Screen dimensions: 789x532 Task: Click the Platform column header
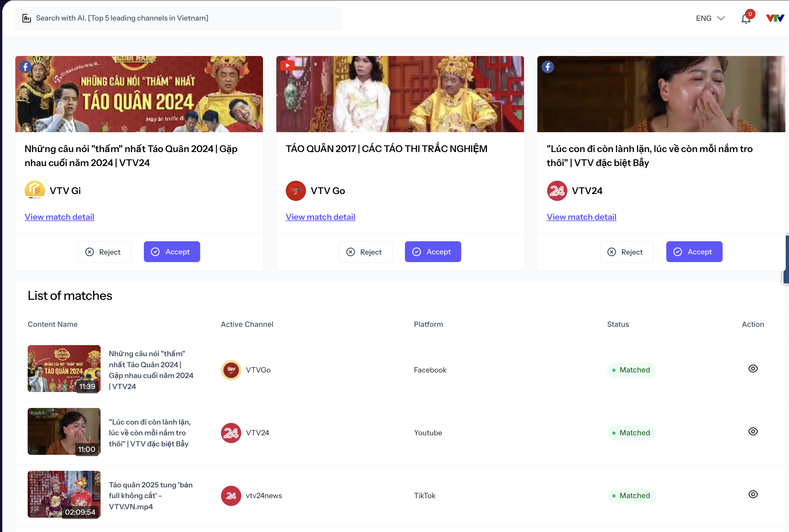(428, 324)
